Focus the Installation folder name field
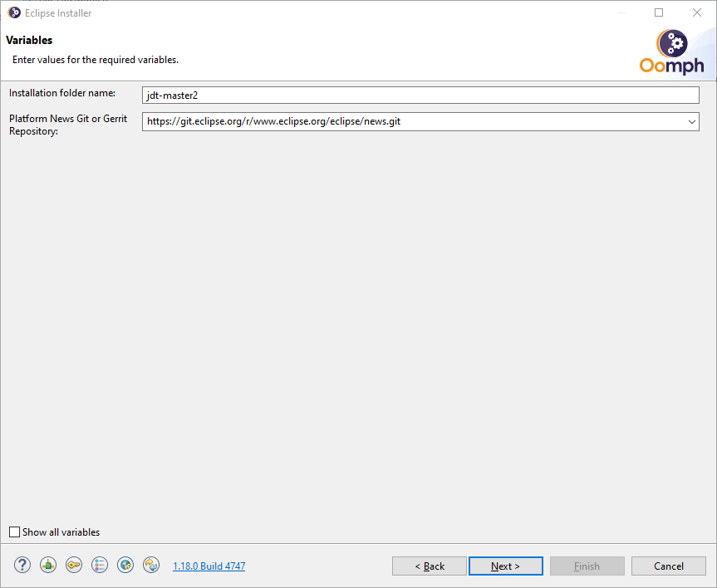This screenshot has width=717, height=588. pos(420,96)
